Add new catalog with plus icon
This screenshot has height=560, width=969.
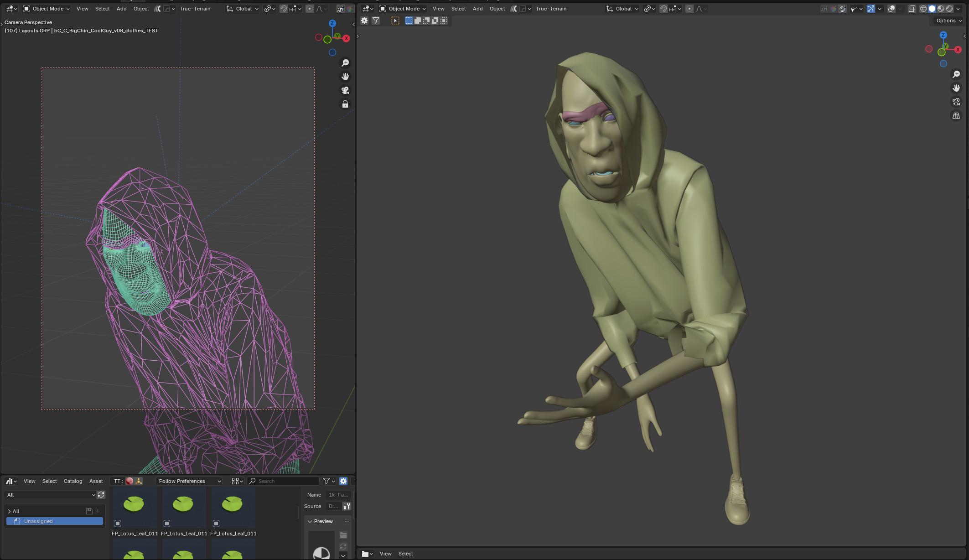tap(98, 511)
